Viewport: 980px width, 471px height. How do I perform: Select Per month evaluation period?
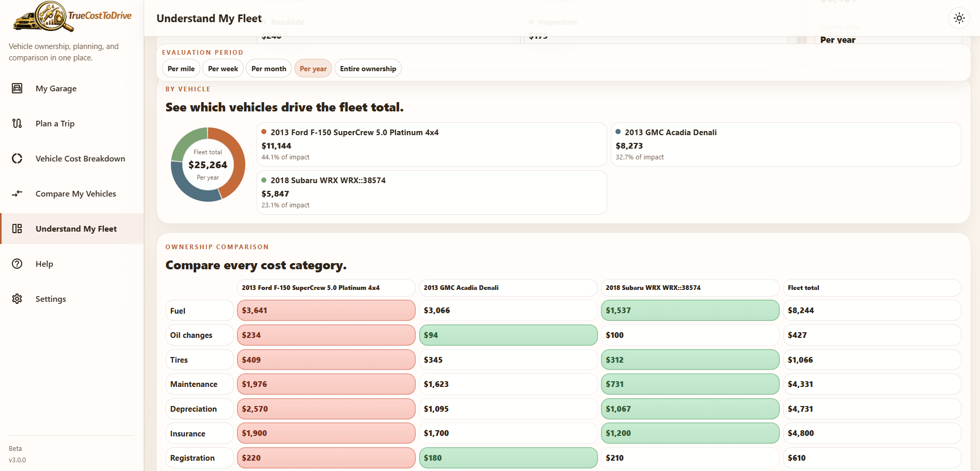[268, 69]
